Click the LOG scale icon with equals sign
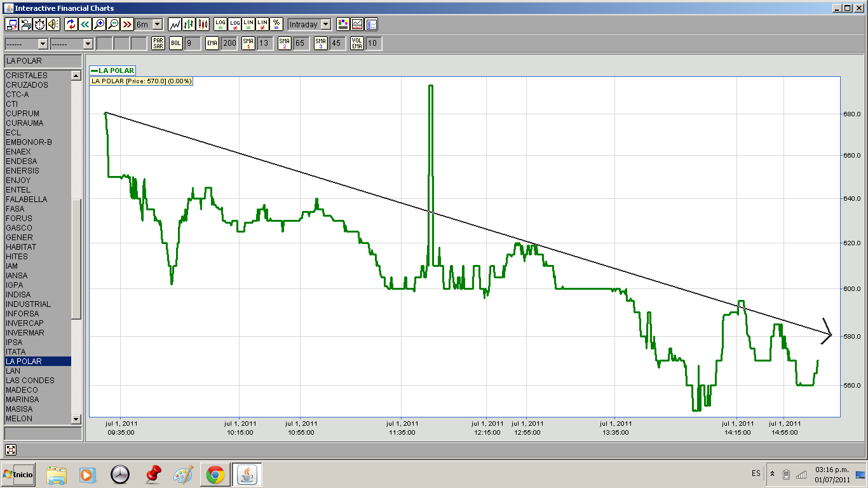 point(220,24)
